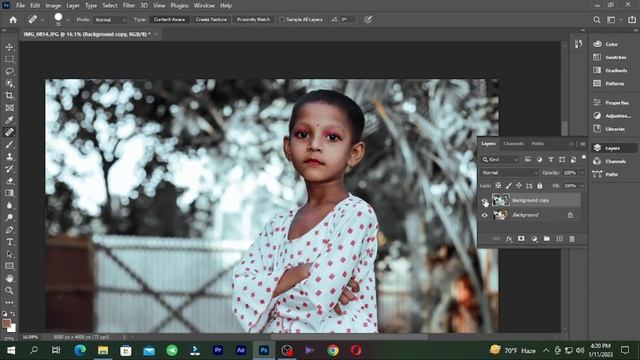
Task: Toggle pressure for size button in options bar
Action: [x=368, y=20]
